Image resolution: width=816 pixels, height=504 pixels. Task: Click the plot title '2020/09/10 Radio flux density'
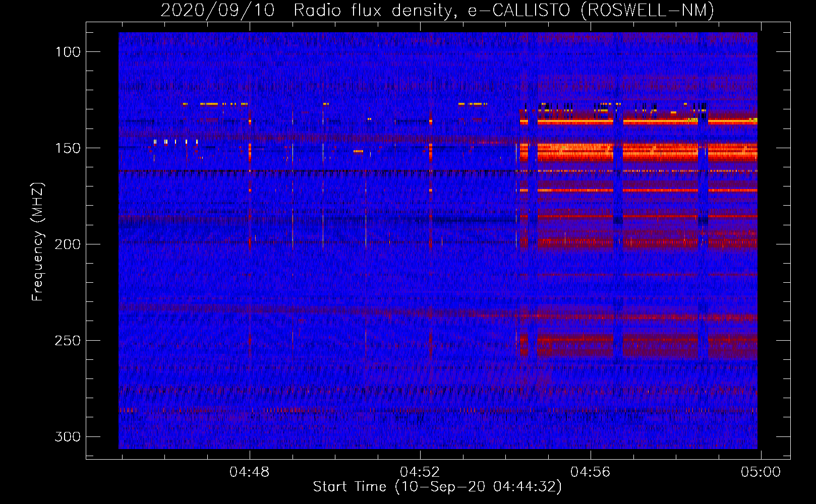pyautogui.click(x=309, y=11)
